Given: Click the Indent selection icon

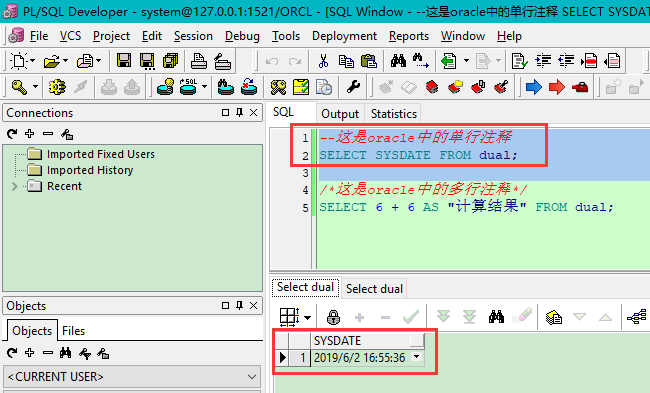Looking at the screenshot, I should 543,61.
